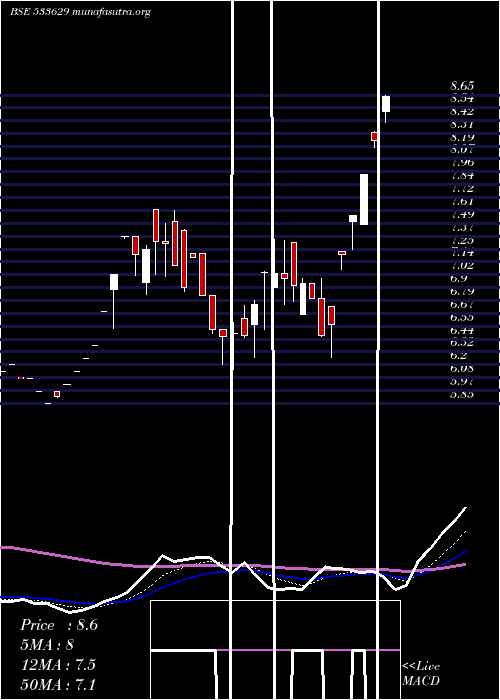Click the 8.65 price axis label
This screenshot has height=700, width=500.
click(x=462, y=86)
